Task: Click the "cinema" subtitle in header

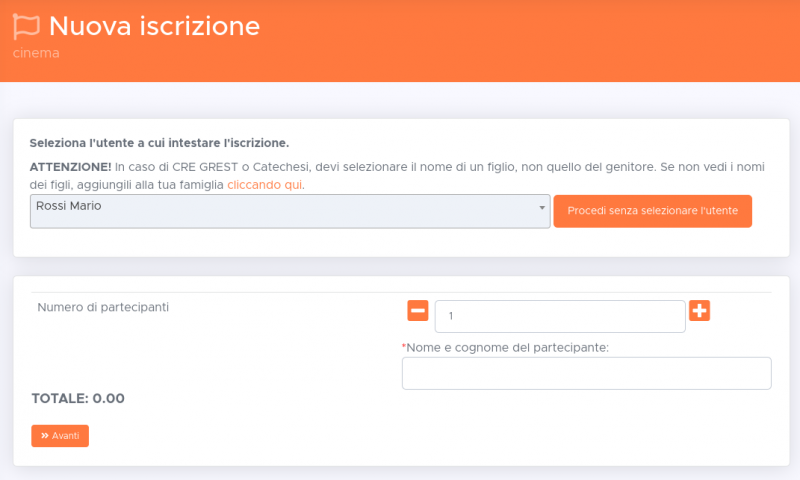Action: click(36, 53)
